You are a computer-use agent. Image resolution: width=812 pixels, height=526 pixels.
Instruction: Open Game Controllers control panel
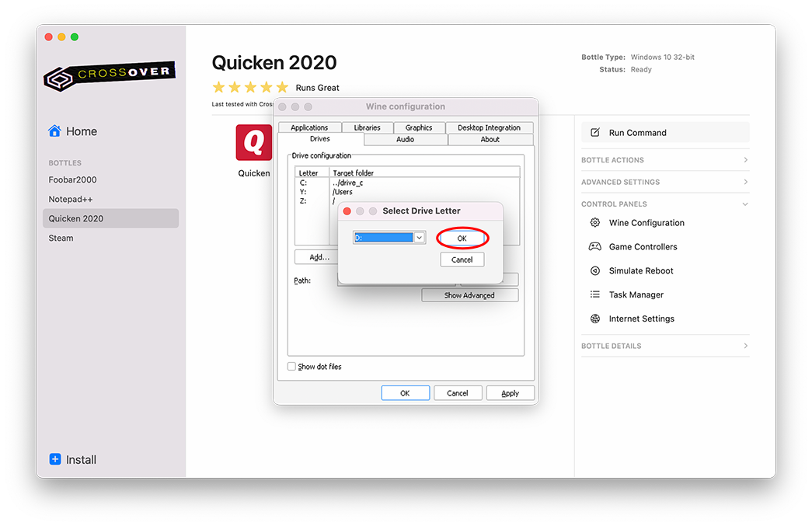point(643,246)
